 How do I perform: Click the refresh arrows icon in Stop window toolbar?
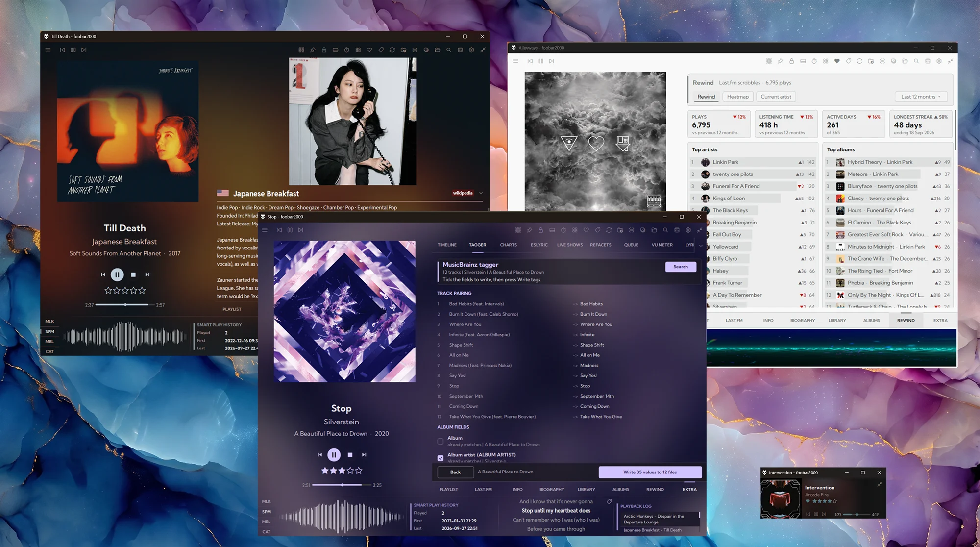609,230
